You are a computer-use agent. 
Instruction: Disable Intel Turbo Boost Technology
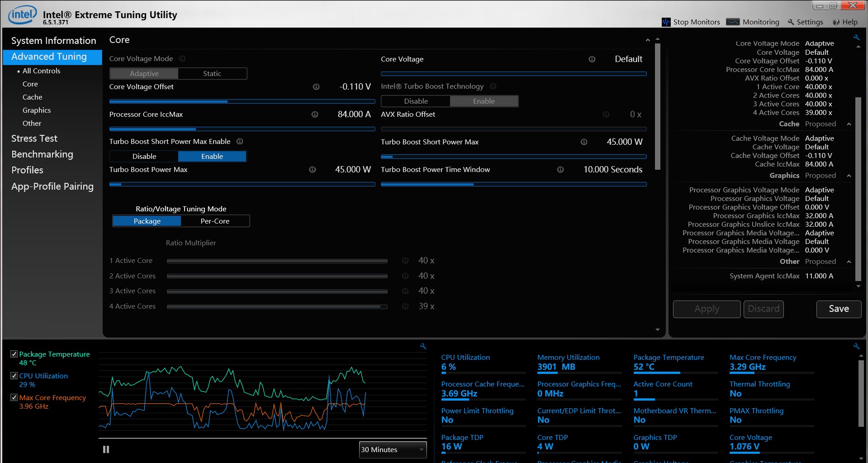pyautogui.click(x=416, y=101)
